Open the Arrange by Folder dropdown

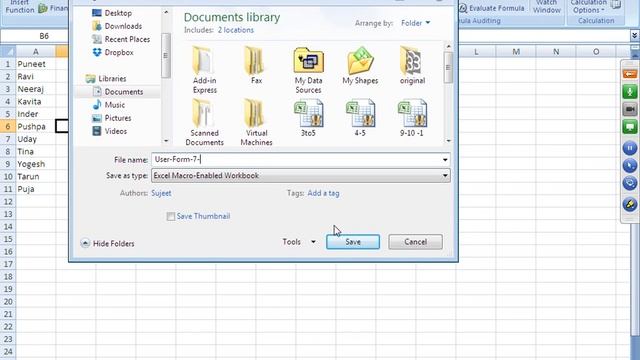[416, 23]
